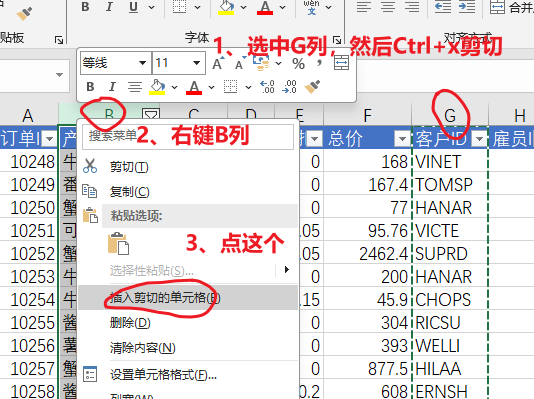Click the 搜索菜单 search box
534x399 pixels.
coord(188,137)
